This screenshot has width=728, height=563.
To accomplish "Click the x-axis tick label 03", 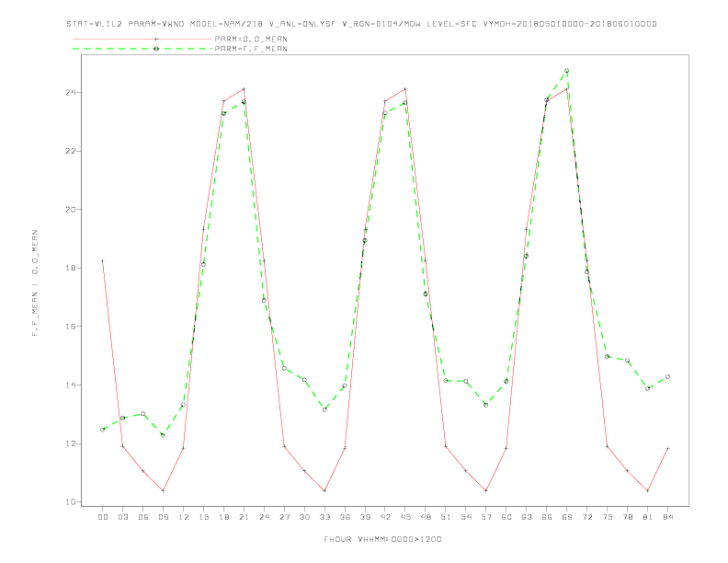I will pyautogui.click(x=122, y=517).
